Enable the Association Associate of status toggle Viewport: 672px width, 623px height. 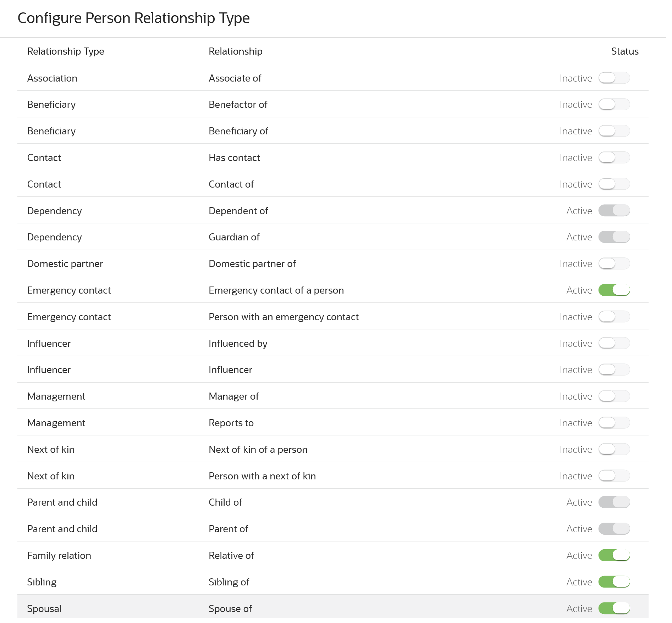coord(614,78)
